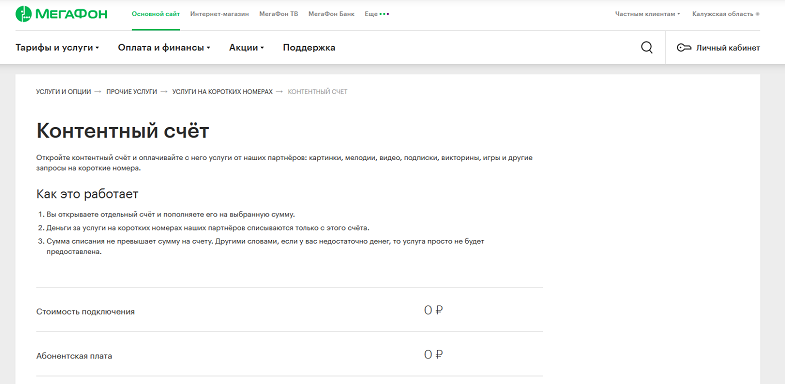Image resolution: width=785 pixels, height=384 pixels.
Task: Click the colored dots after Еще
Action: 384,14
